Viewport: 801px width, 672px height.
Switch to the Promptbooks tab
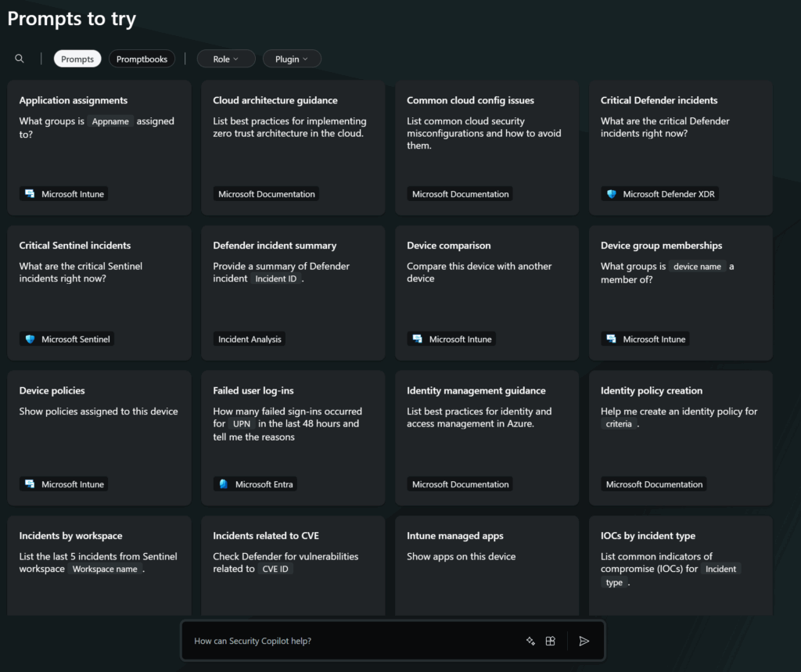[142, 59]
